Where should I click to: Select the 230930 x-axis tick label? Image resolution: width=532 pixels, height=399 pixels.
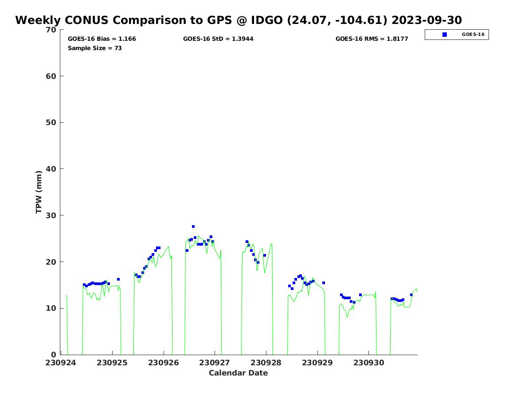click(x=369, y=363)
